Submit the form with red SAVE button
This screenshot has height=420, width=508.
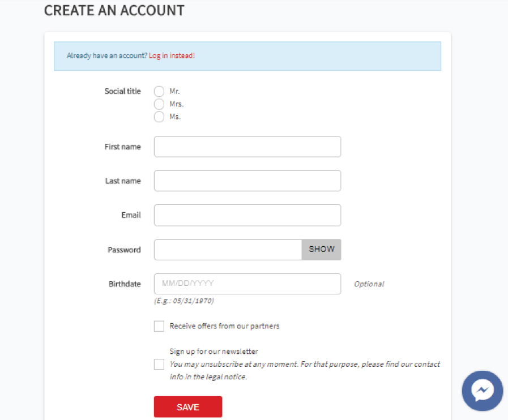point(188,407)
